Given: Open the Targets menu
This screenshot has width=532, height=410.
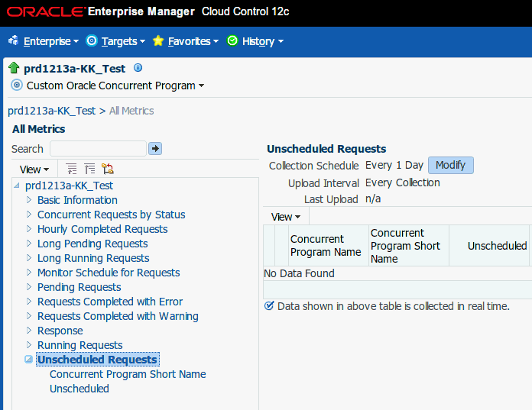Looking at the screenshot, I should coord(123,41).
